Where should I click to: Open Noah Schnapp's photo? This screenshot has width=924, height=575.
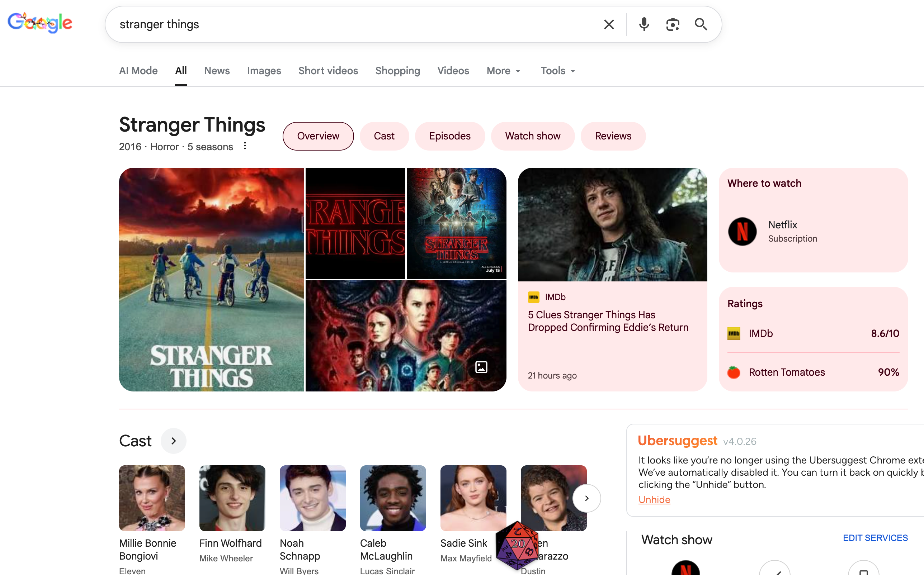coord(313,498)
